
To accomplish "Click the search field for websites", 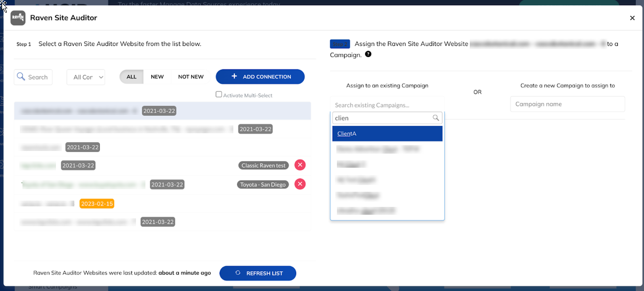I will (x=33, y=77).
